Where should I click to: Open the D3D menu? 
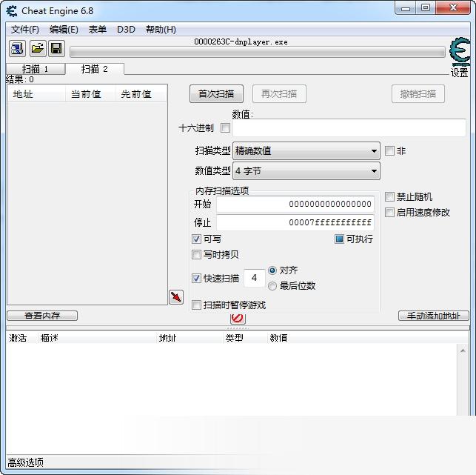126,30
